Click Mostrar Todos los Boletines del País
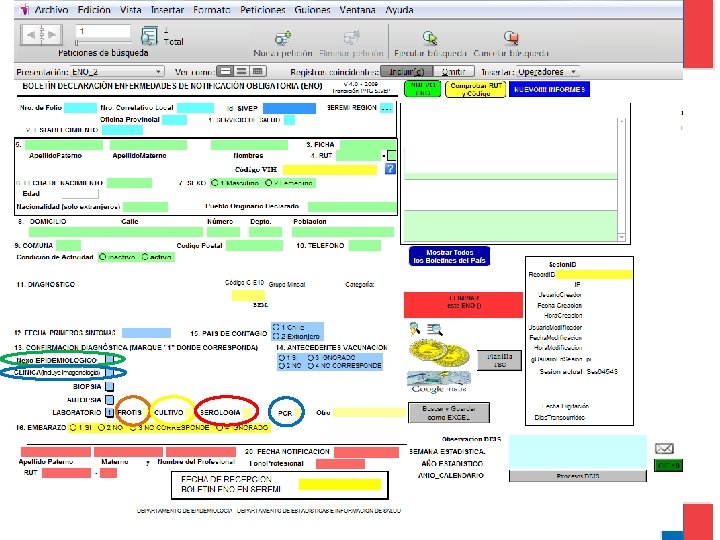Image resolution: width=720 pixels, height=540 pixels. pyautogui.click(x=449, y=256)
